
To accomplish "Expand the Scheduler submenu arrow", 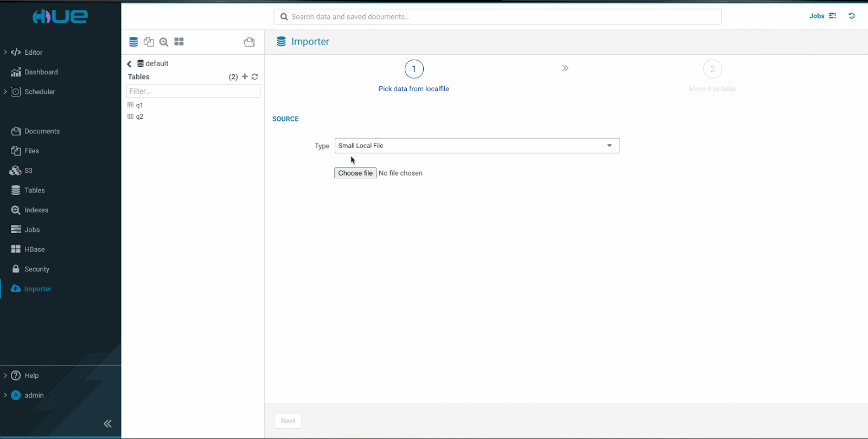I will [5, 92].
